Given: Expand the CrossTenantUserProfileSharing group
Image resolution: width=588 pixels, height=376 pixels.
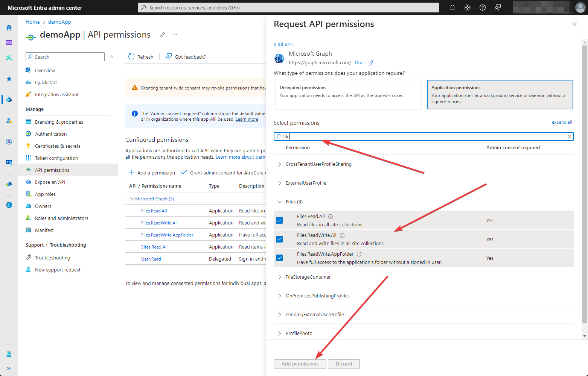Looking at the screenshot, I should coord(280,164).
